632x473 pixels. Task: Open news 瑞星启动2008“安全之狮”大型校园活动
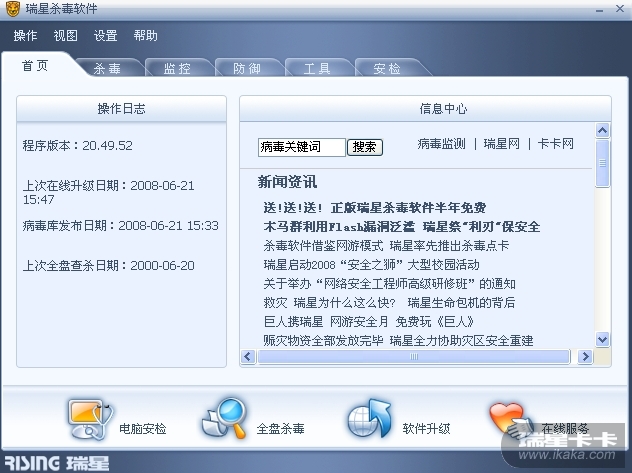coord(371,265)
